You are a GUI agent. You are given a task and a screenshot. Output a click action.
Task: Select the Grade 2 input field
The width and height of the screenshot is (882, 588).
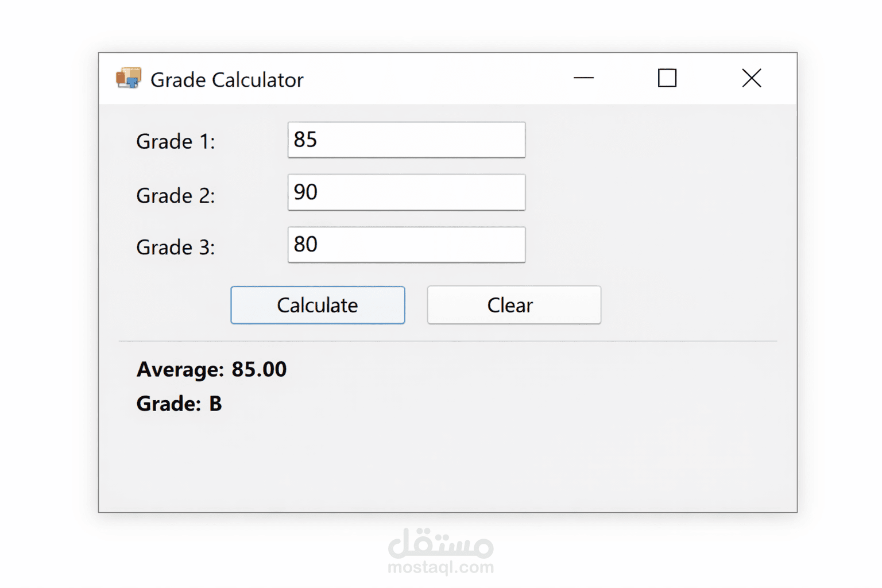click(406, 192)
